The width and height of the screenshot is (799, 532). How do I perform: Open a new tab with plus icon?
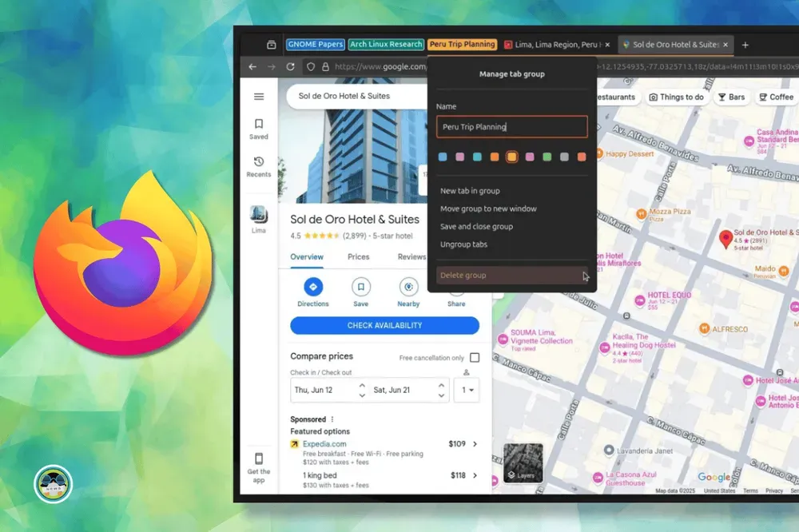pyautogui.click(x=745, y=45)
